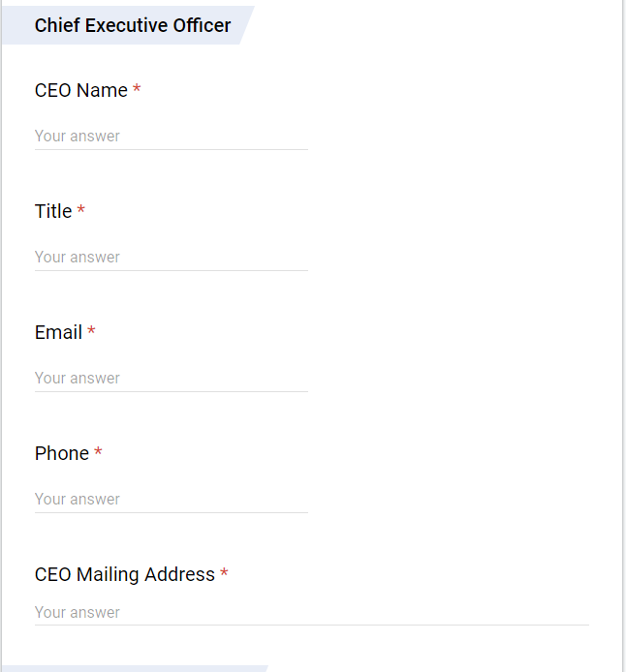Click the "Phone" question label

pos(62,453)
